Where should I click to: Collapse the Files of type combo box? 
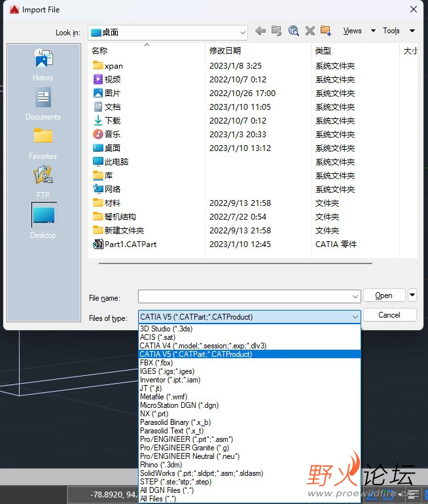pyautogui.click(x=355, y=317)
